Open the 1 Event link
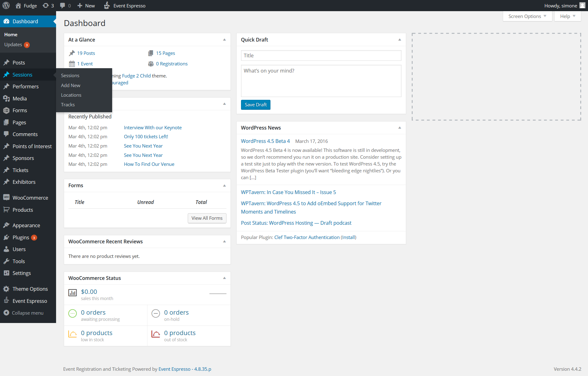Image resolution: width=588 pixels, height=376 pixels. 85,64
